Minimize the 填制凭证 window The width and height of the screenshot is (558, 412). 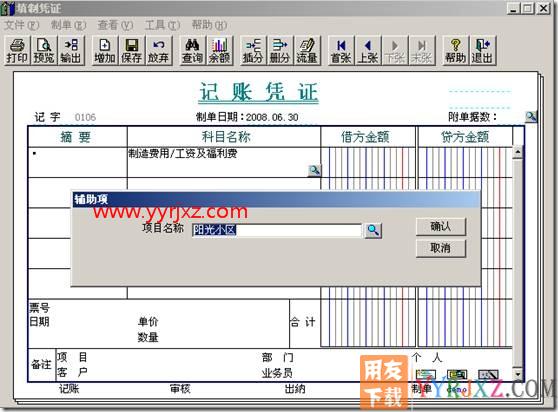pyautogui.click(x=514, y=8)
